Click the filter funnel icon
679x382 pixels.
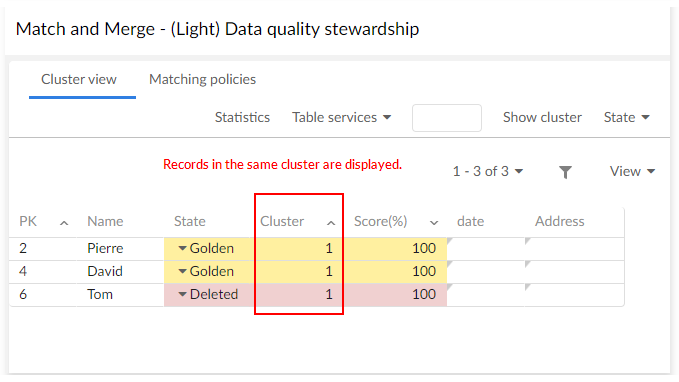coord(565,172)
